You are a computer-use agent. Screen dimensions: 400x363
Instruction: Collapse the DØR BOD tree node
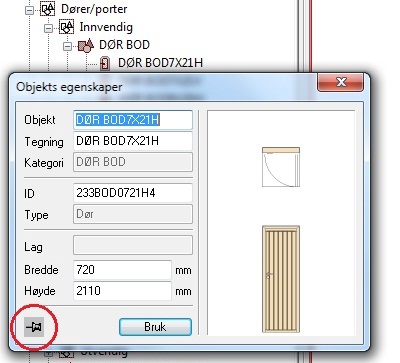tap(67, 47)
